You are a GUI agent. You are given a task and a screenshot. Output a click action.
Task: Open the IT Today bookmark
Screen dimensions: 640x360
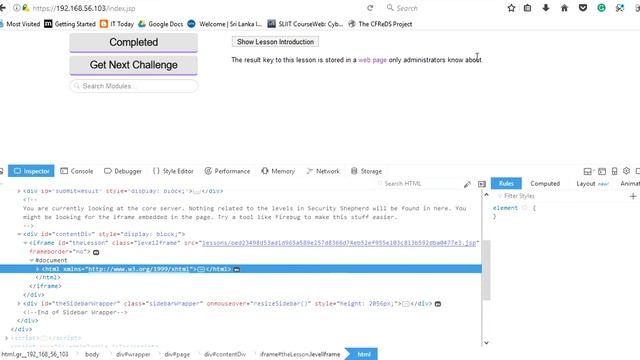point(117,24)
